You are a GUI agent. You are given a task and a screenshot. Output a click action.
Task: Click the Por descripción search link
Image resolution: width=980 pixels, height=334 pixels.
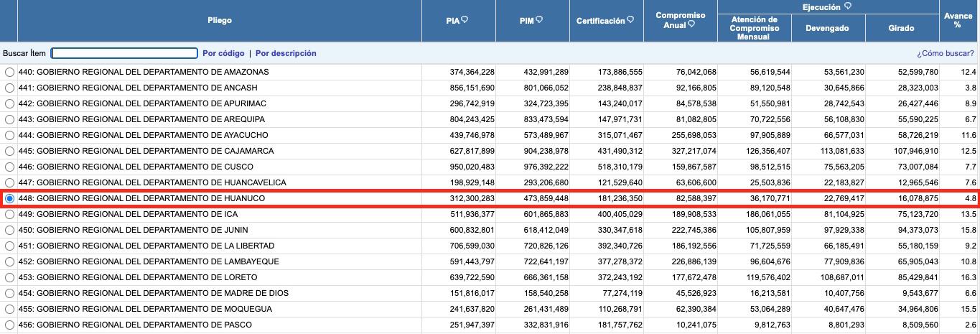286,53
